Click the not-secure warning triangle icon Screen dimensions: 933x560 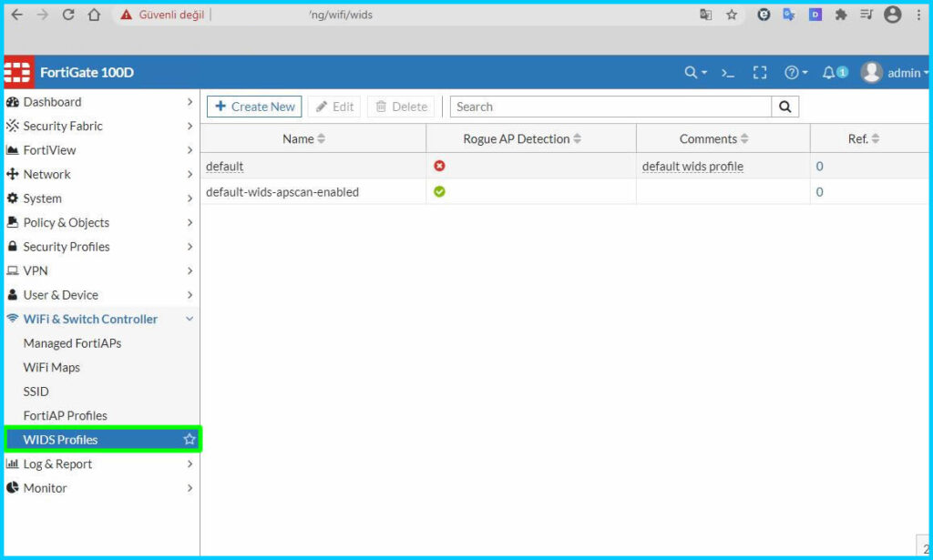(126, 15)
